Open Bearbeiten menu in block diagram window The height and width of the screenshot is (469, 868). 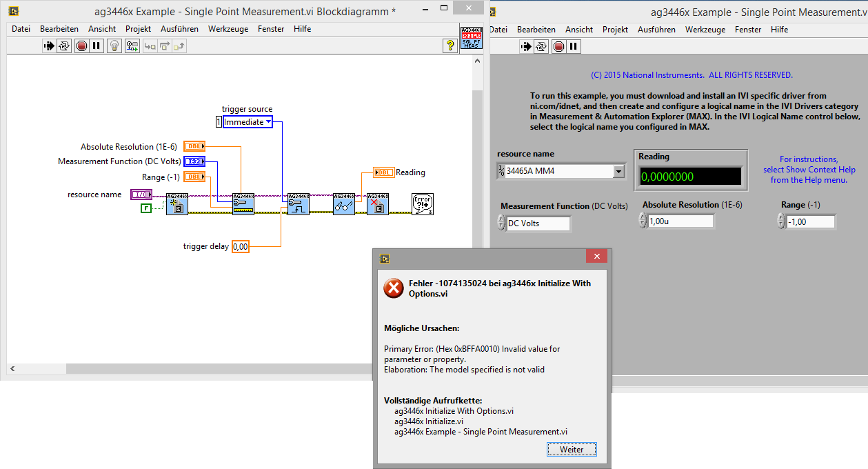(x=59, y=29)
